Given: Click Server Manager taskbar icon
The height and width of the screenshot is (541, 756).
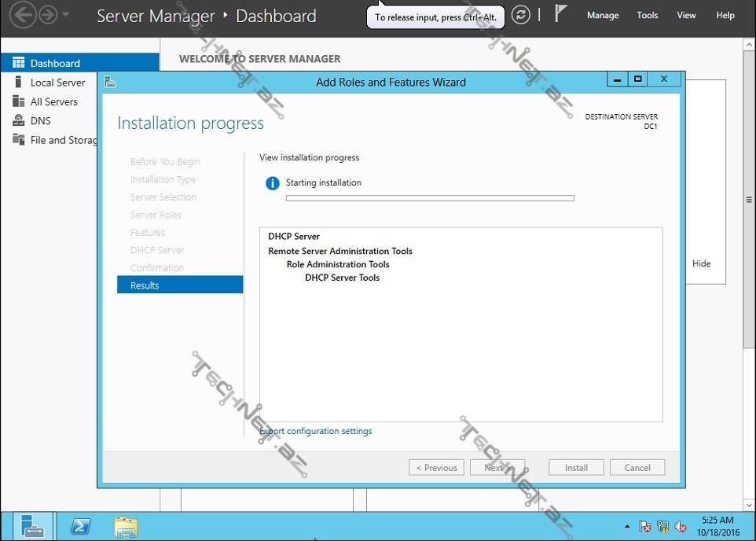Looking at the screenshot, I should click(x=33, y=526).
